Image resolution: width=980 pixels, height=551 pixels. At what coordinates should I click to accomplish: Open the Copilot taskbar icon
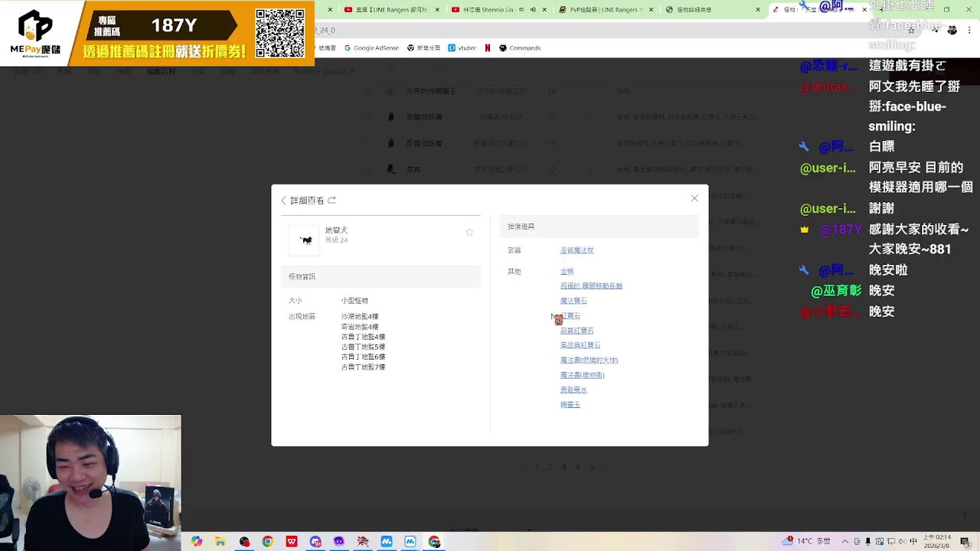click(197, 541)
